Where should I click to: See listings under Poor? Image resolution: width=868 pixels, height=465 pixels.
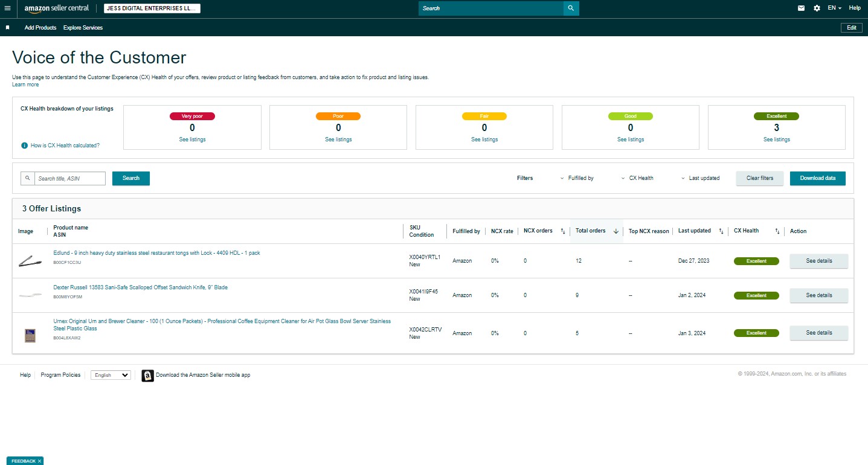[338, 139]
